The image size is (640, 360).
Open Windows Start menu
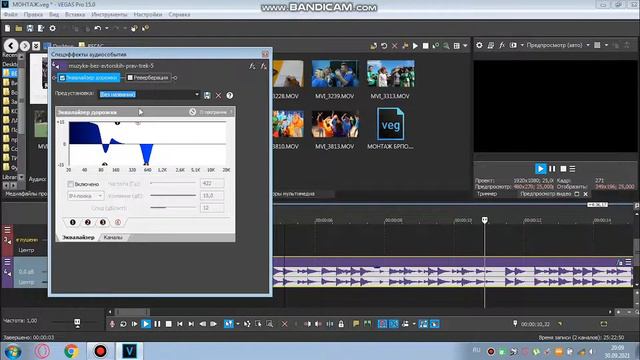pos(12,351)
